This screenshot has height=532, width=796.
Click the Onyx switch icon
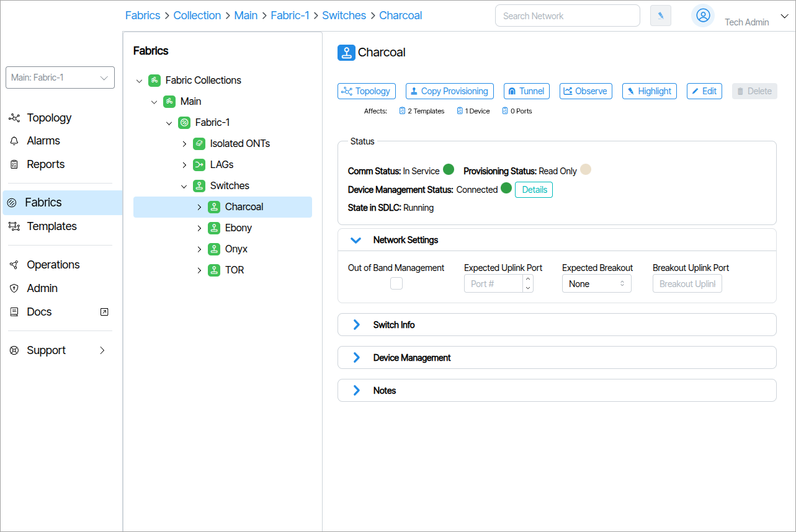(214, 249)
